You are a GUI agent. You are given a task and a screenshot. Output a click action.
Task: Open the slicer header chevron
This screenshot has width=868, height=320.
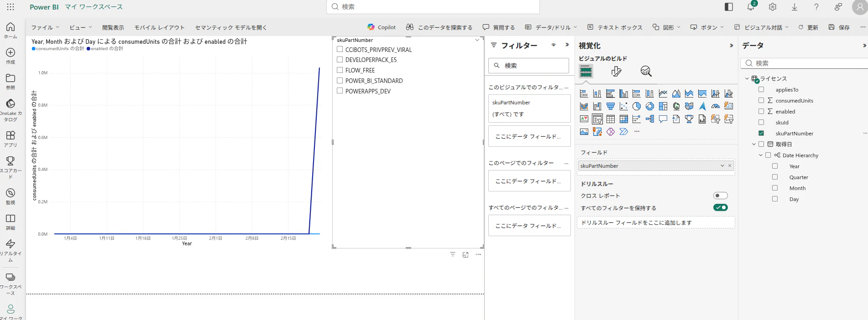477,40
